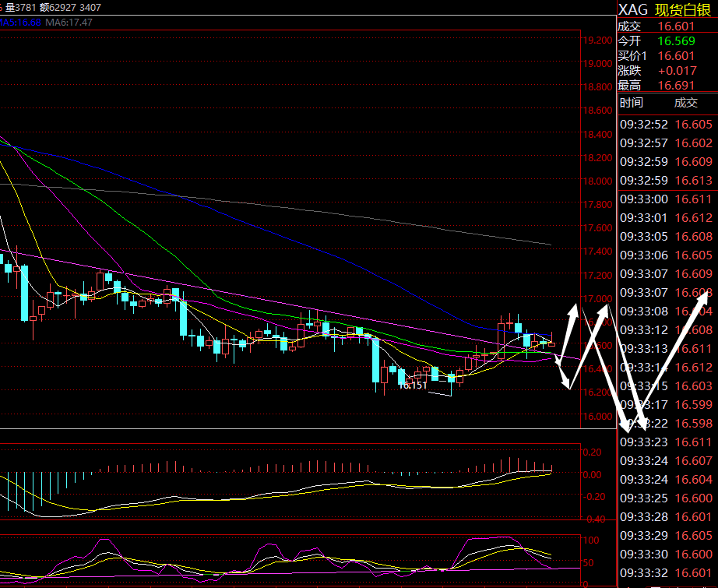Click the '最高' label

629,85
